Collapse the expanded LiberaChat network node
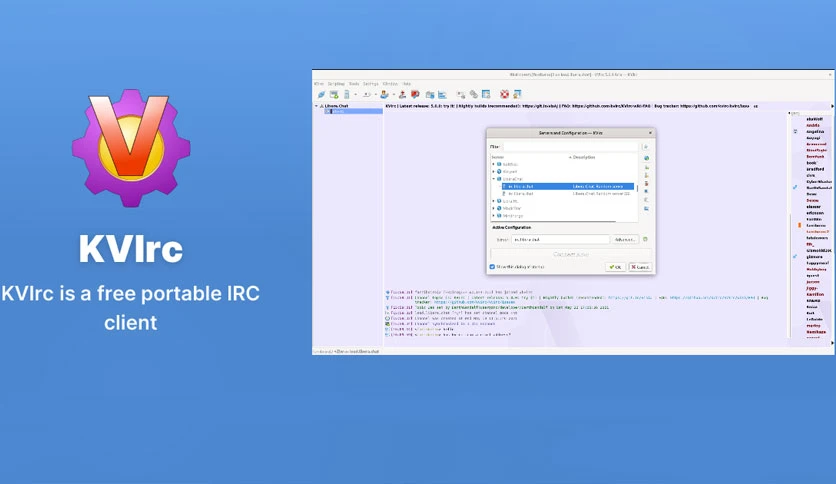Viewport: 836px width, 484px height. (x=494, y=179)
